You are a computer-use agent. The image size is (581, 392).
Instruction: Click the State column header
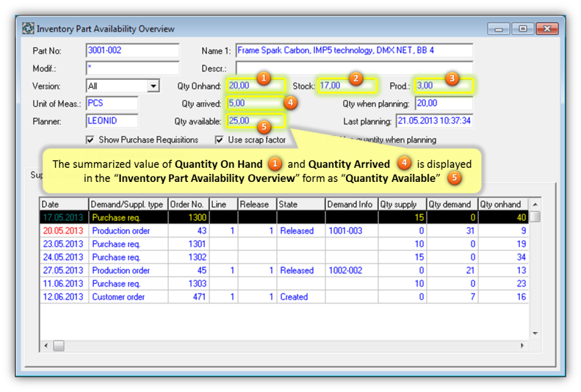tap(301, 204)
